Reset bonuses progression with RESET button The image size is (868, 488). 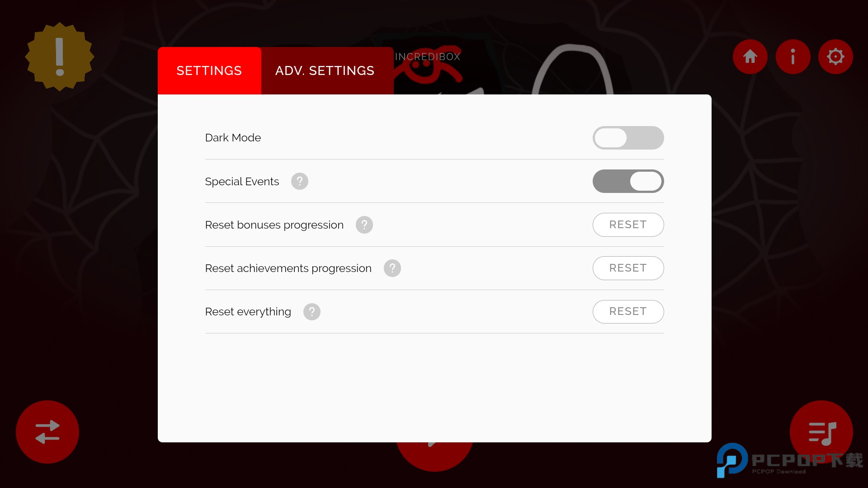click(x=628, y=225)
